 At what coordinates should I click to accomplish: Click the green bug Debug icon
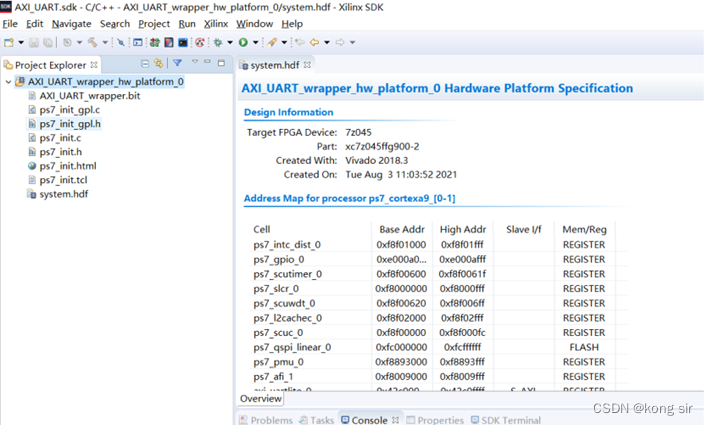point(218,42)
